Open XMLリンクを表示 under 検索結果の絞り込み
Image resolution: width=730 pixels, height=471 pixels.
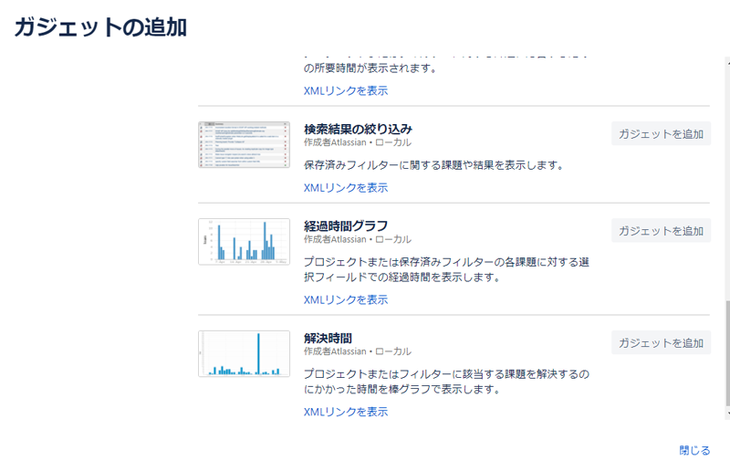point(345,188)
